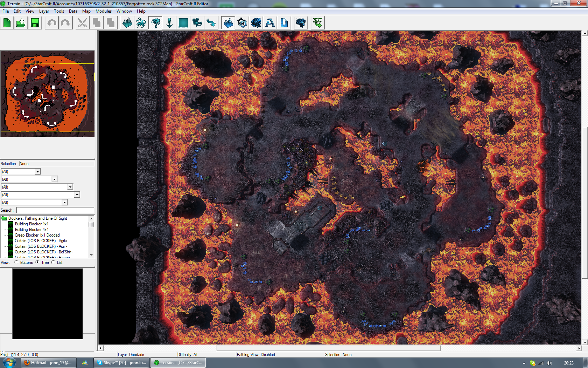Screen dimensions: 588x368
Task: Collapse Blockers, Pathing and Line Of Sight folder
Action: point(4,218)
